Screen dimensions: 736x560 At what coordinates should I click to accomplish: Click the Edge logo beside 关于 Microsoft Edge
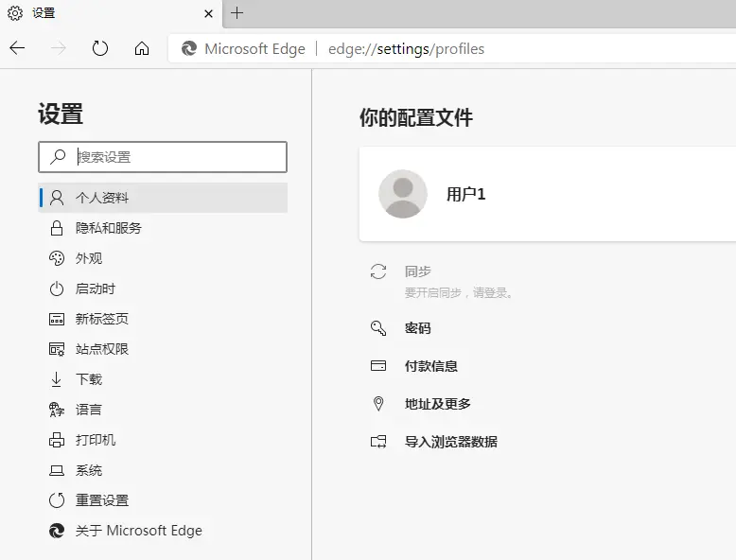coord(57,531)
